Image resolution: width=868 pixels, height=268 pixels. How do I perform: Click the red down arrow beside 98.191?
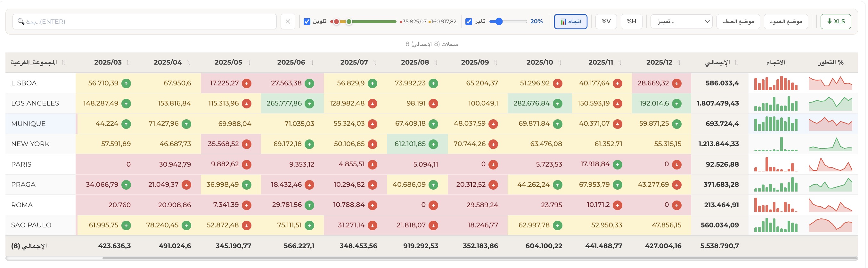point(433,104)
